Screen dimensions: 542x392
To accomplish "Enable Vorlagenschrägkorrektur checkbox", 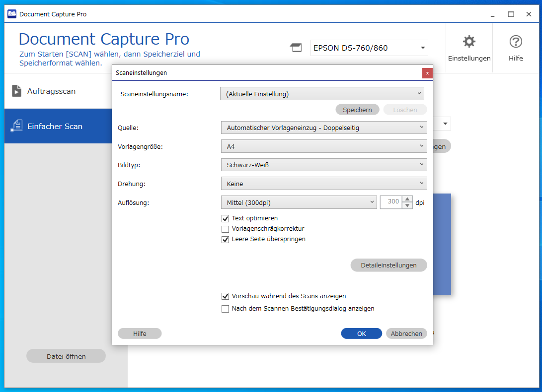I will (x=226, y=229).
